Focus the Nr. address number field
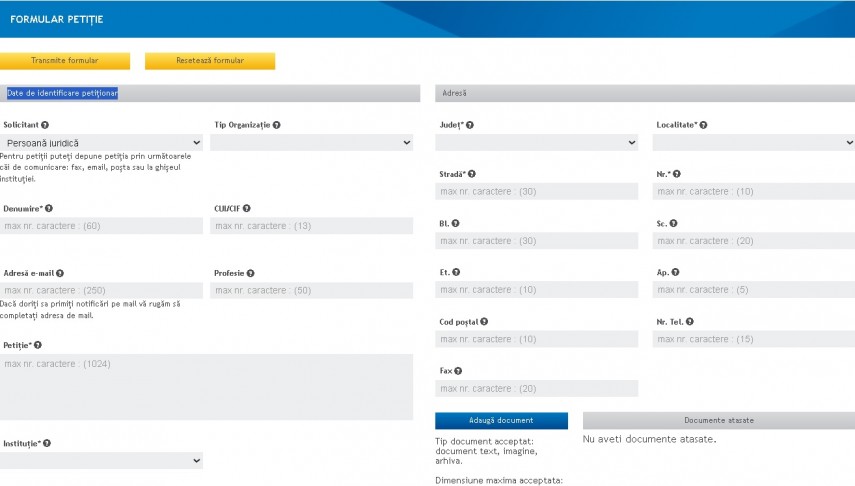 click(754, 191)
